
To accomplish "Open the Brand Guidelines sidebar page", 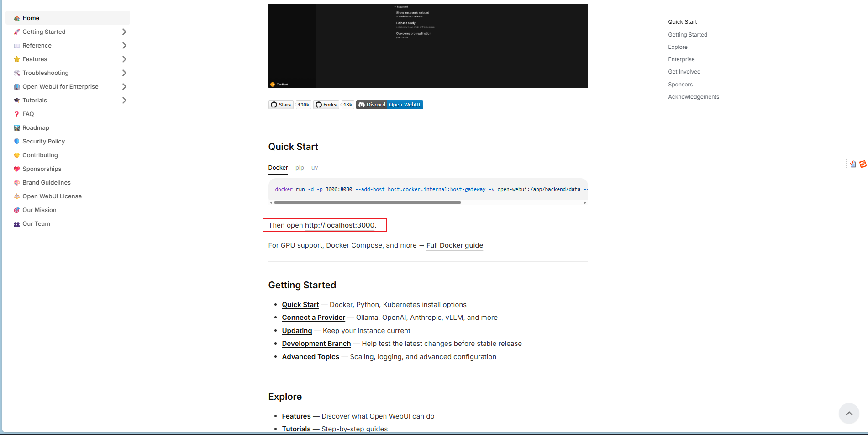I will (x=47, y=183).
